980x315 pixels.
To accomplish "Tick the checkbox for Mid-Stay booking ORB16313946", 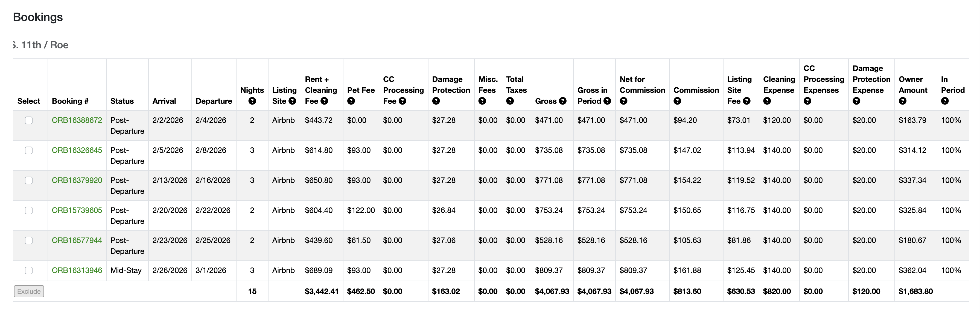I will [28, 271].
